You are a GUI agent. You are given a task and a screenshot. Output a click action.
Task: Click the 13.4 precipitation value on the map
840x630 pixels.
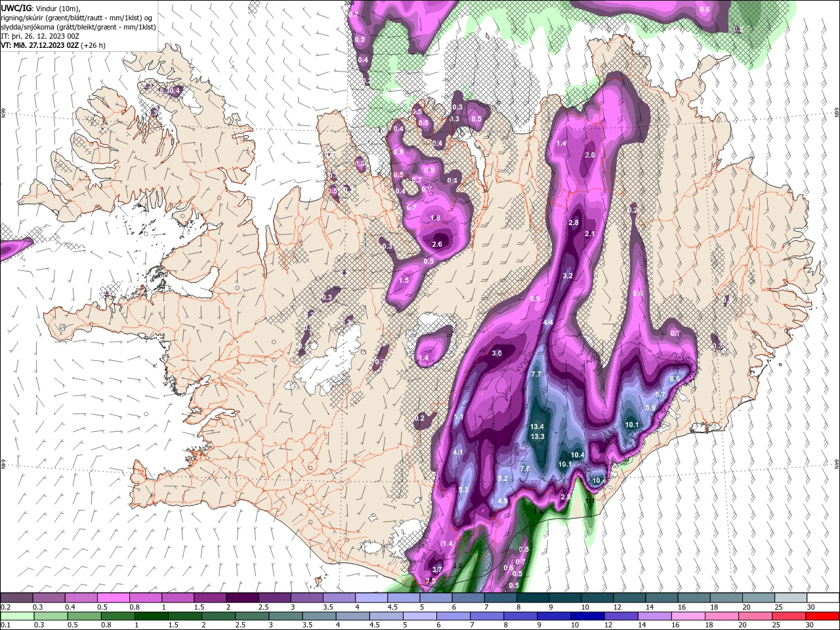coord(537,427)
